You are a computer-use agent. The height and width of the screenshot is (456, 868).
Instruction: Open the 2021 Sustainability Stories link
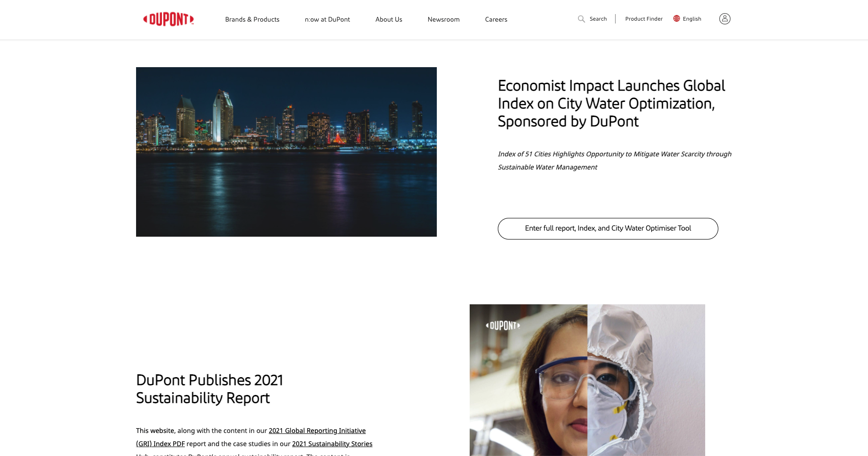[332, 444]
